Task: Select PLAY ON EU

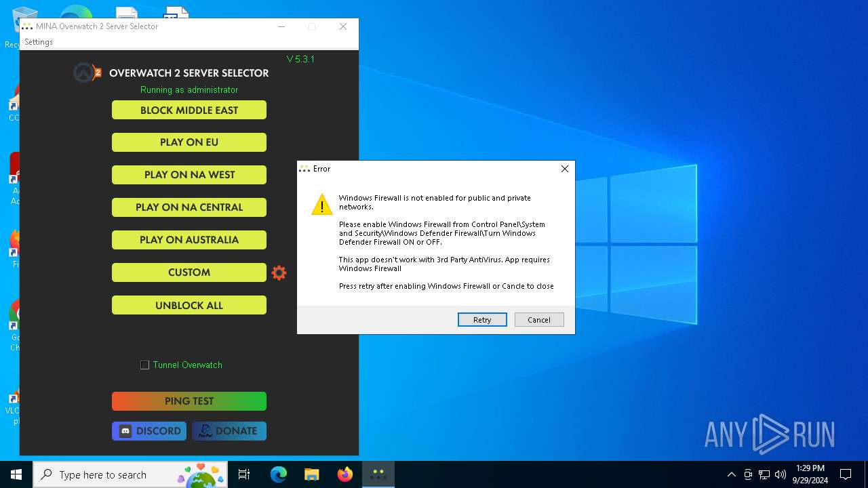Action: (189, 142)
